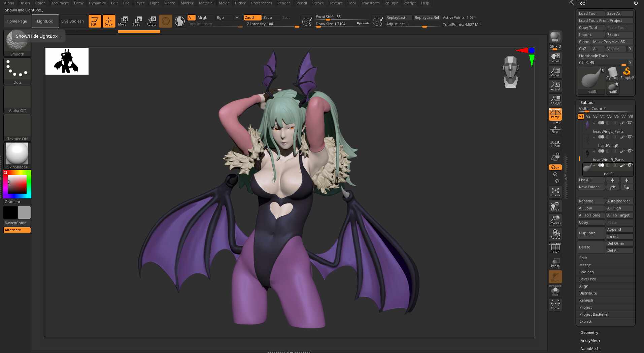
Task: Select the Move transform tool
Action: pos(123,21)
